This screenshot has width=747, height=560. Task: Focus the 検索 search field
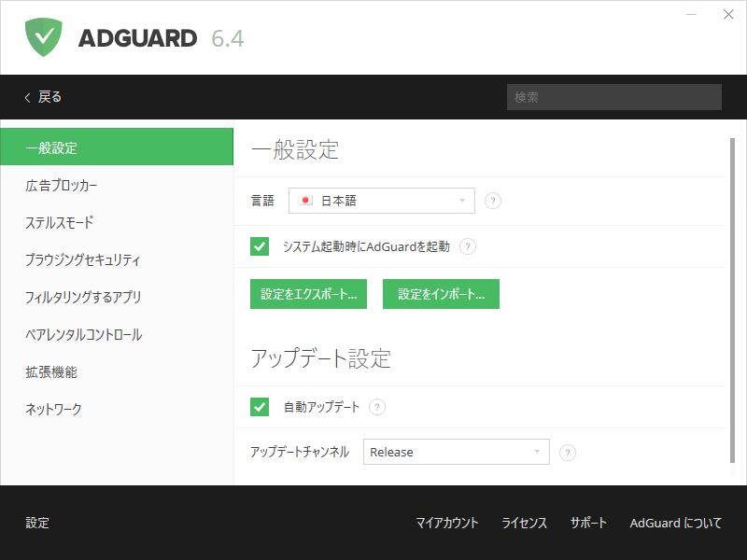[x=614, y=97]
